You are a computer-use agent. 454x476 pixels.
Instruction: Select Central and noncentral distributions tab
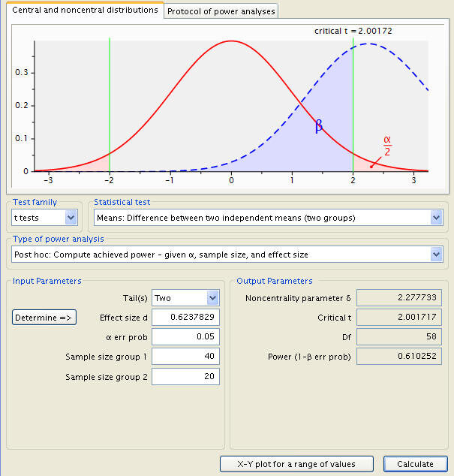[85, 10]
